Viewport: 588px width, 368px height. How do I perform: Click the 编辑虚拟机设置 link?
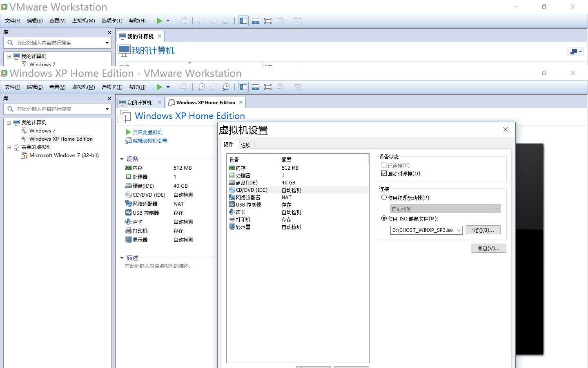pos(146,141)
